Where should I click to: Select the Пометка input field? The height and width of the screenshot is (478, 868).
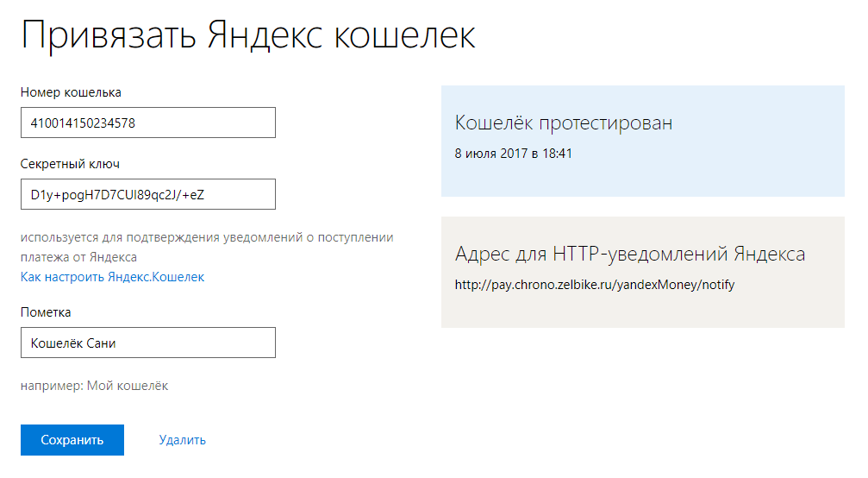click(x=147, y=343)
